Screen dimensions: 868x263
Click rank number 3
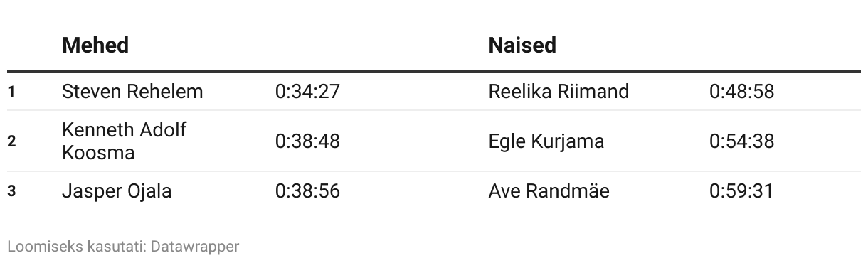tap(11, 191)
